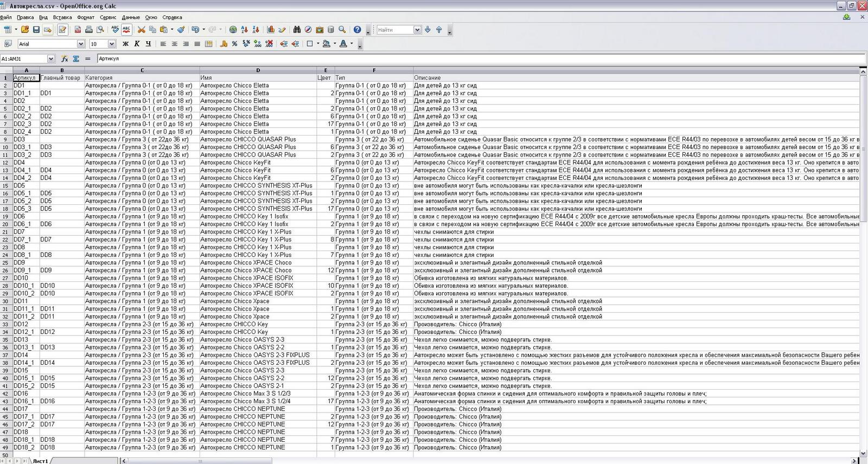Insert a chart
The image size is (868, 464).
(x=271, y=30)
